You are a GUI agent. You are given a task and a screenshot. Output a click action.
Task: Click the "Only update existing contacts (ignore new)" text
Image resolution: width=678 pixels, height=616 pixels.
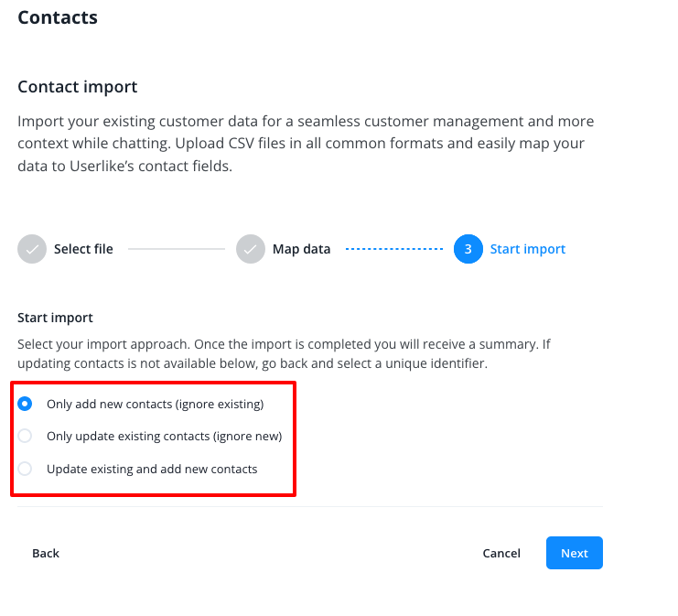(164, 437)
